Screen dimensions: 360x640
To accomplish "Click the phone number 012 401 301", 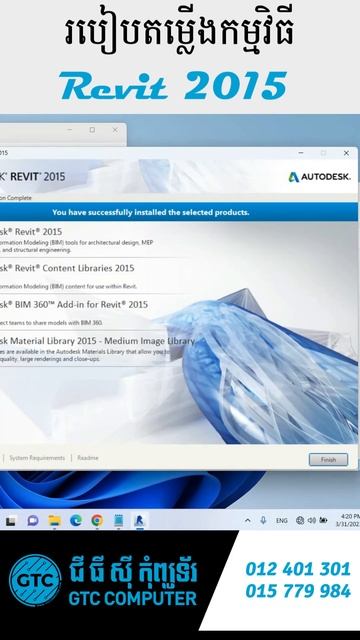I will pyautogui.click(x=298, y=569).
